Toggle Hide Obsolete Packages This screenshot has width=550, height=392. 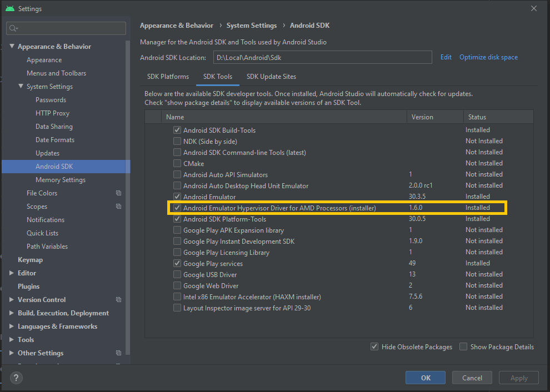point(374,347)
